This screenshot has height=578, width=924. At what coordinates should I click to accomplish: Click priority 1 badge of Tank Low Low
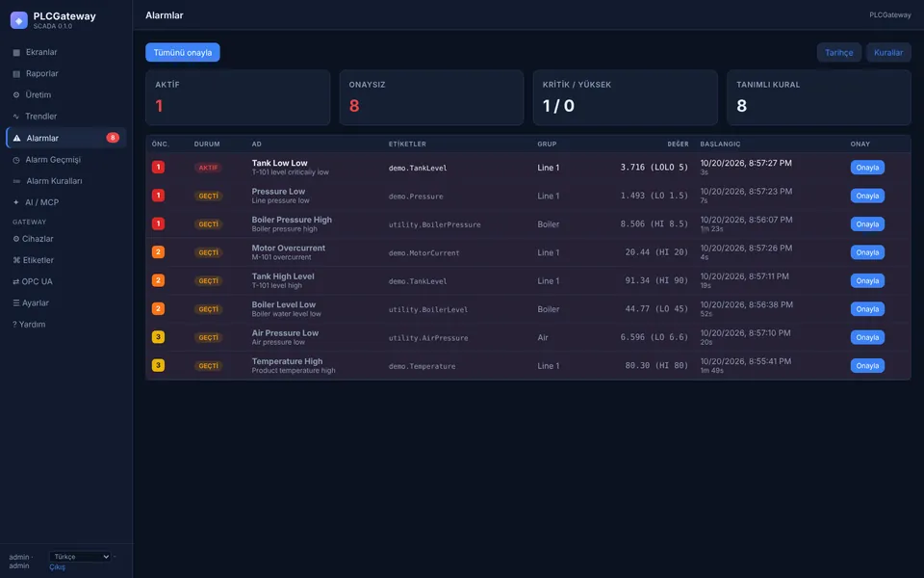158,167
